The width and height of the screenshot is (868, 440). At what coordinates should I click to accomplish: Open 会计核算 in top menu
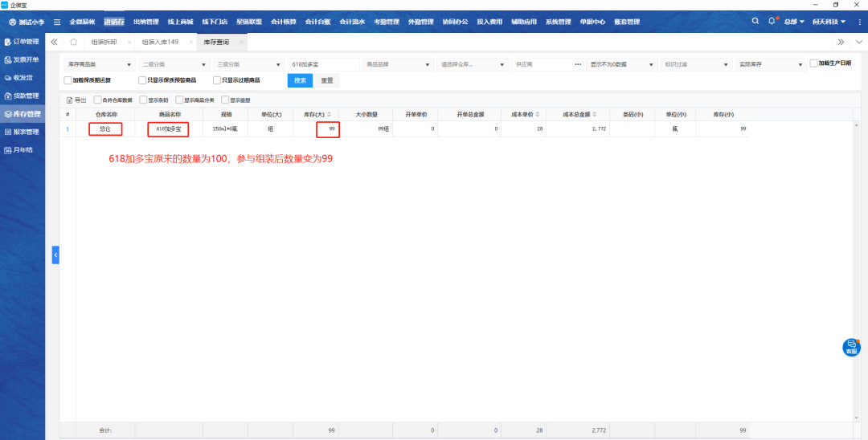281,22
